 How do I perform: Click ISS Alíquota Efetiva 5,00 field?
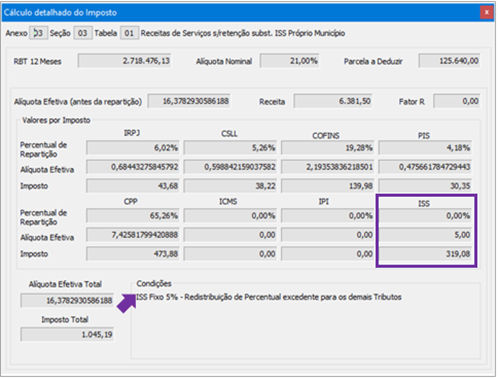[425, 235]
